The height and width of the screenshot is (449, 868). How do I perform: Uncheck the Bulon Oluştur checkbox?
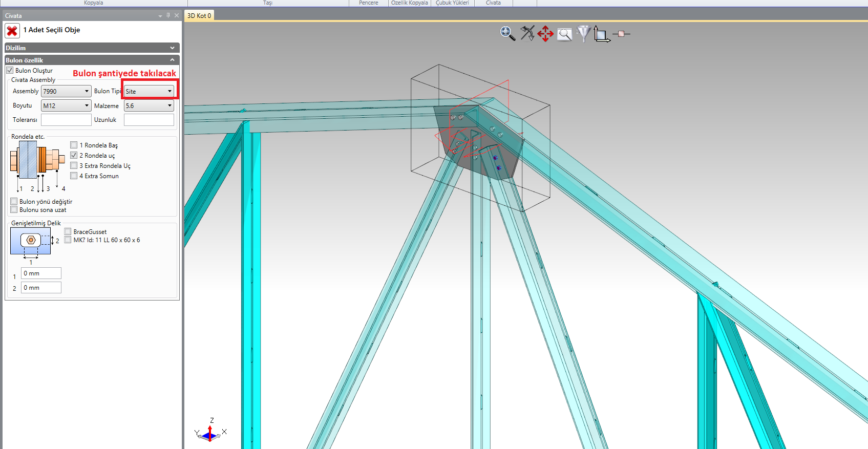tap(10, 70)
